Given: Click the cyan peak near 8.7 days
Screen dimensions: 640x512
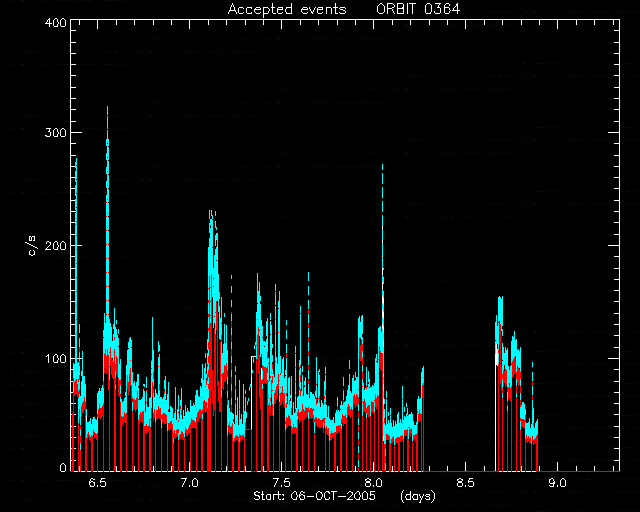Looking at the screenshot, I should tap(500, 310).
